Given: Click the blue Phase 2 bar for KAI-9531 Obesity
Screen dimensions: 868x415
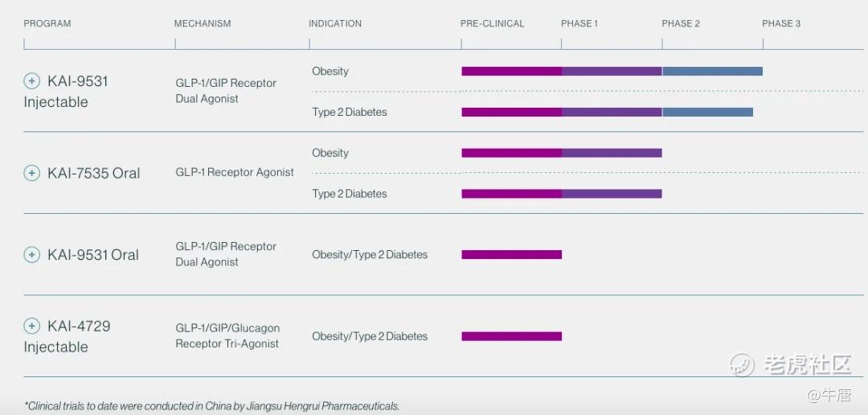Looking at the screenshot, I should point(712,72).
